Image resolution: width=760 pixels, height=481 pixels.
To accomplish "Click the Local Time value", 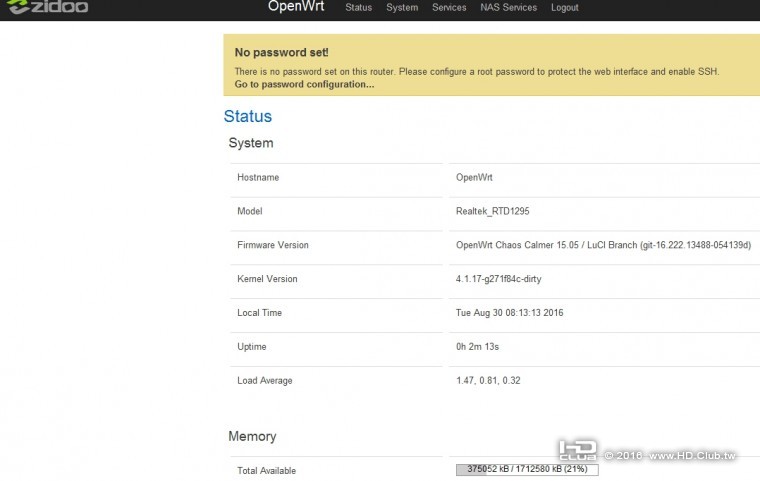I will [x=509, y=314].
